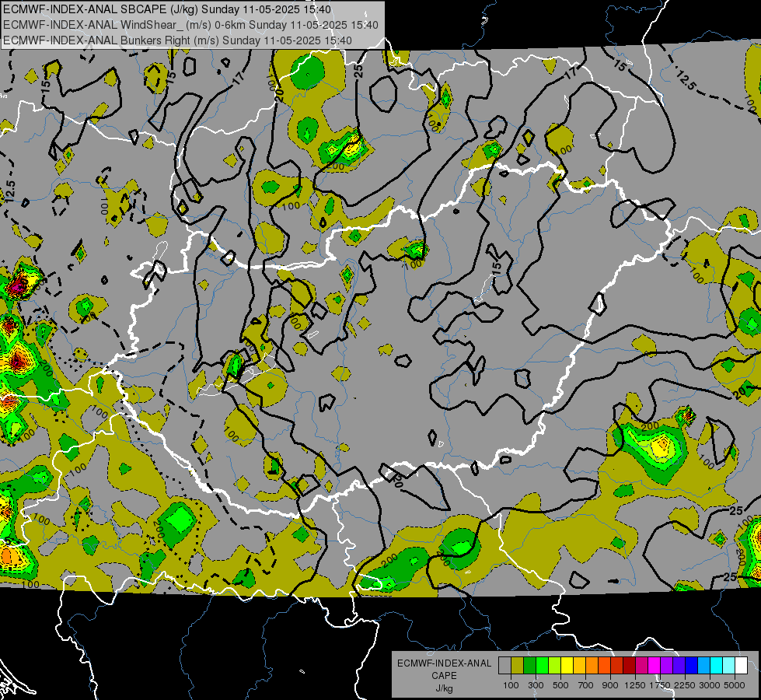The image size is (761, 700).
Task: Click the 1750 value under the colorbar
Action: click(x=660, y=685)
